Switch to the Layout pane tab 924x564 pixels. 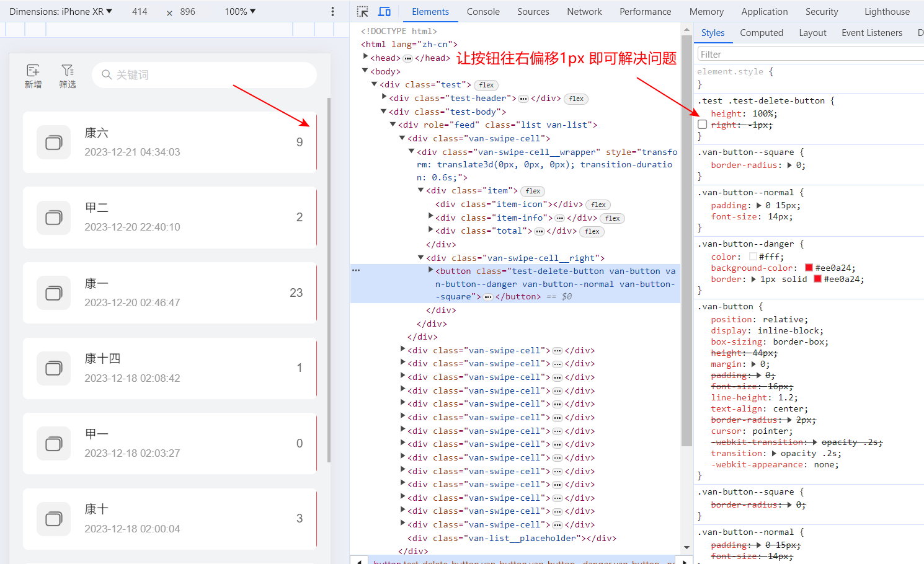(812, 33)
